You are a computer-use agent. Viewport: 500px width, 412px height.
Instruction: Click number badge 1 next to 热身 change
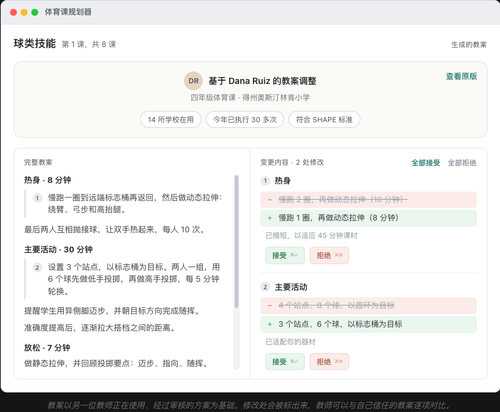pos(265,181)
